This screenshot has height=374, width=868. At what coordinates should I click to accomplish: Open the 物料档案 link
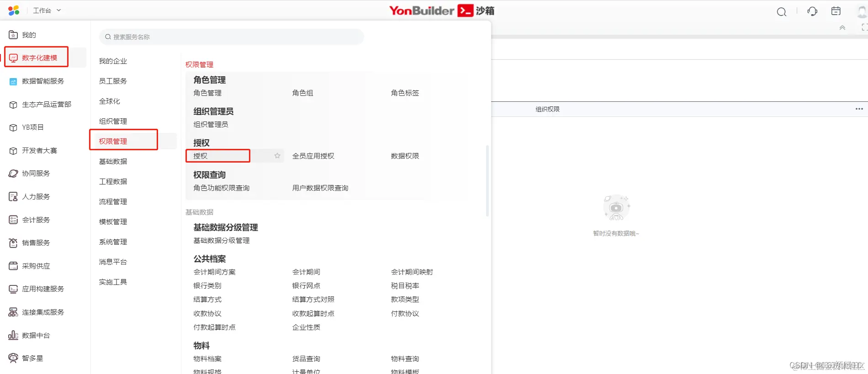207,359
